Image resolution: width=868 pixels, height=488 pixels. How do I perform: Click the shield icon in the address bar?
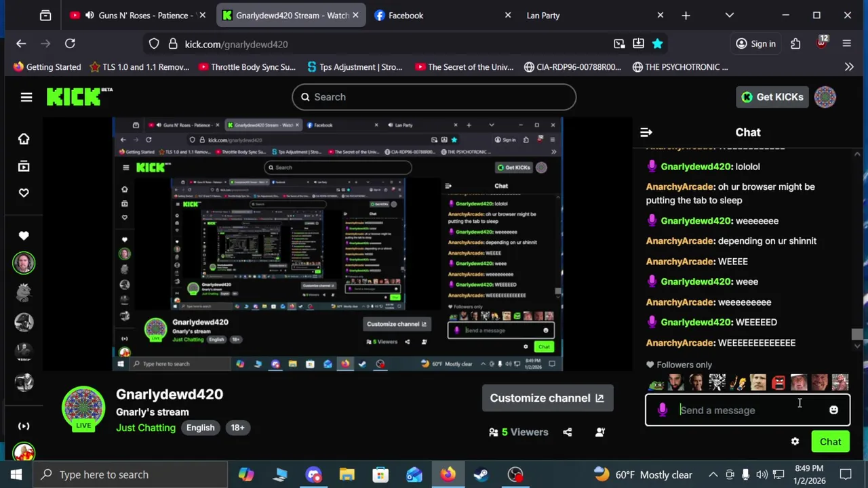coord(154,43)
